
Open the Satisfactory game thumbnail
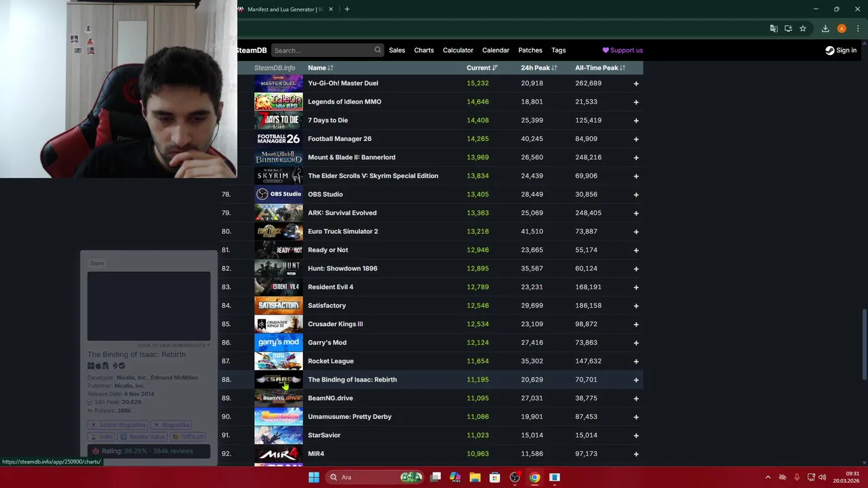[279, 306]
